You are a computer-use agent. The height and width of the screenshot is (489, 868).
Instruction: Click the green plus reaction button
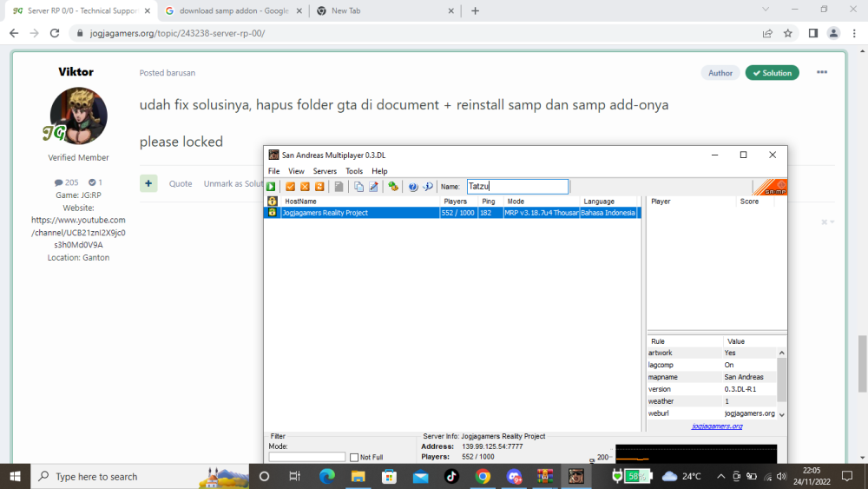(148, 183)
